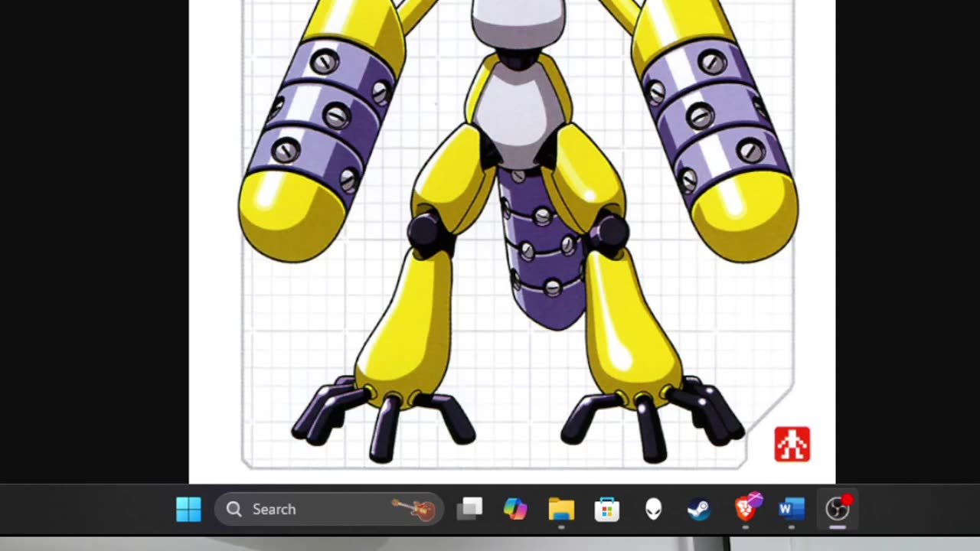Image resolution: width=980 pixels, height=551 pixels.
Task: Switch to Microsoft Word in the taskbar
Action: coord(791,509)
